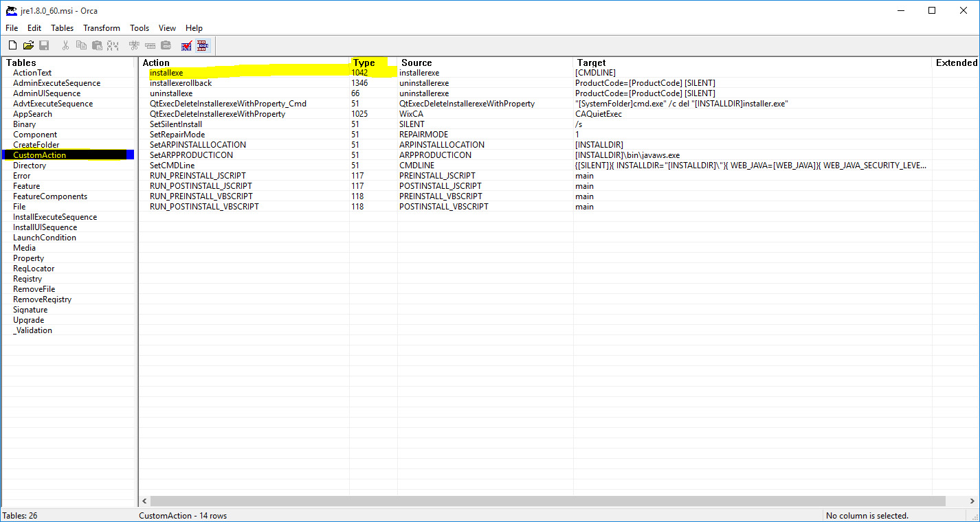Viewport: 980px width, 522px height.
Task: Select the LaunchCondition table
Action: [45, 238]
